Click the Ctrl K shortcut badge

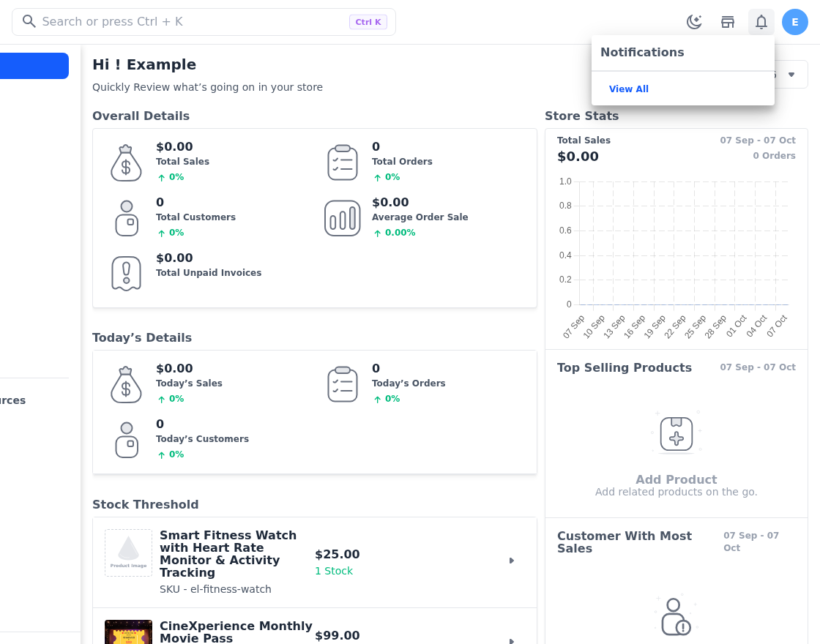pos(368,22)
